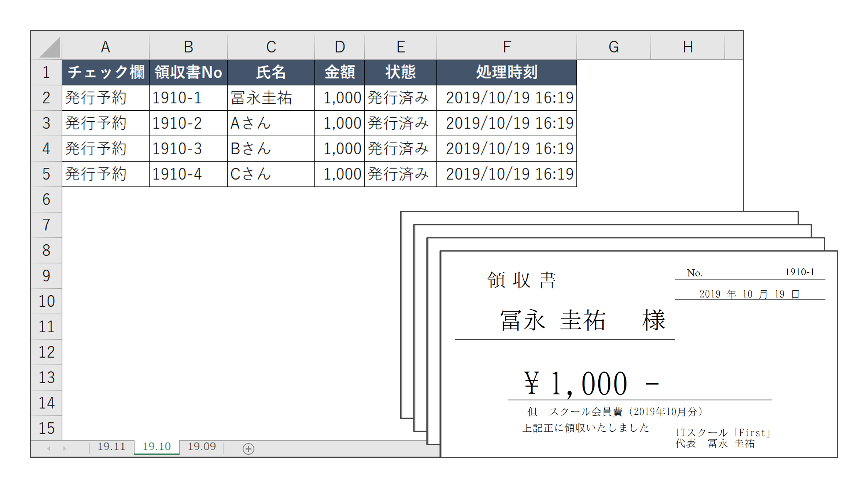The height and width of the screenshot is (488, 868).
Task: Select row 2 header
Action: pos(47,98)
